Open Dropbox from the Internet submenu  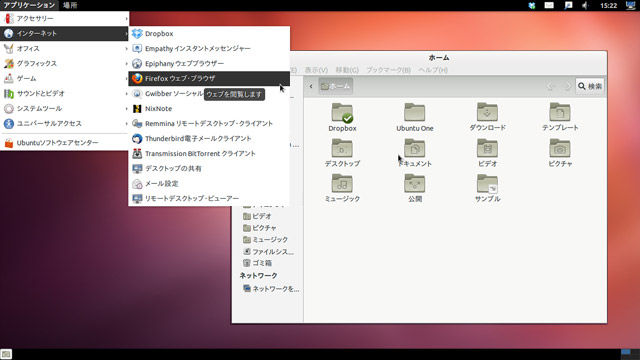click(209, 33)
